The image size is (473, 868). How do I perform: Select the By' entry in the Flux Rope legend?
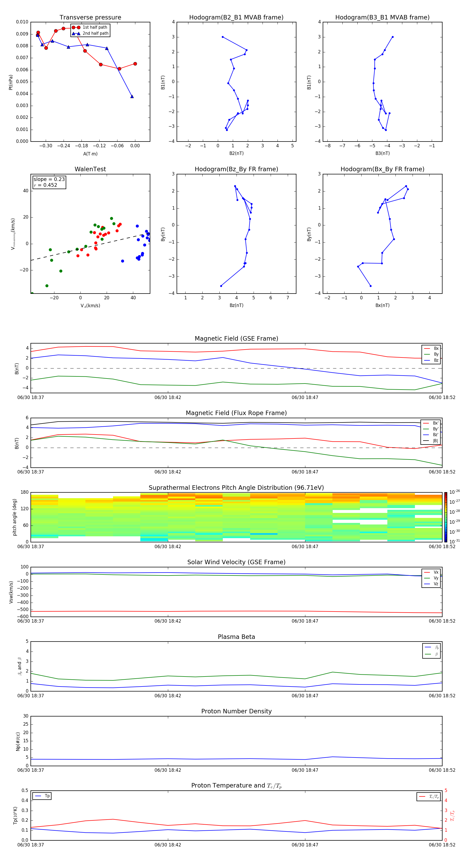click(431, 429)
